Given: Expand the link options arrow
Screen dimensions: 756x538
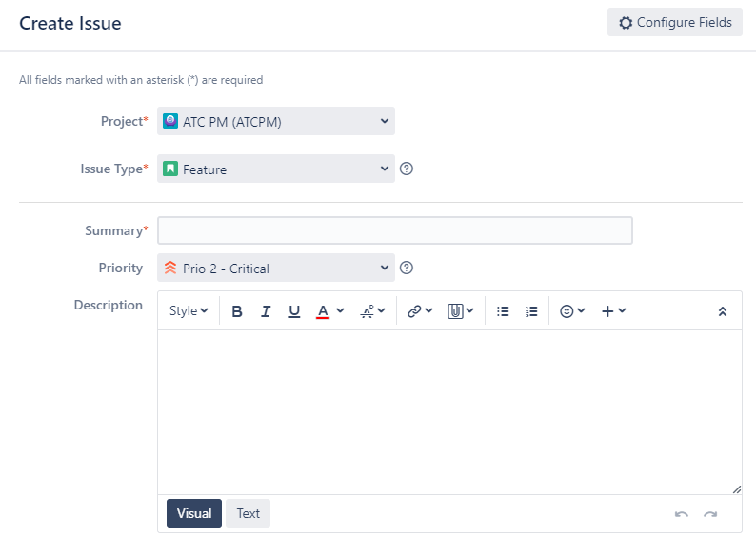Looking at the screenshot, I should [428, 310].
